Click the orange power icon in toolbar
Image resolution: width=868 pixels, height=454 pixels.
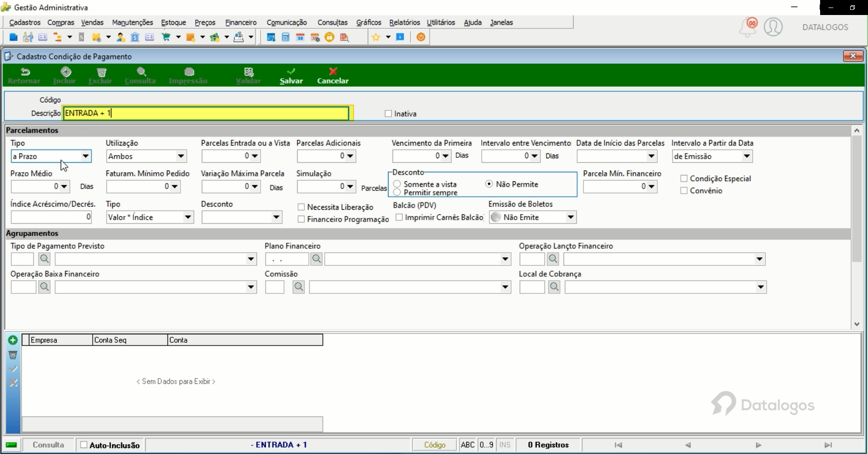point(421,37)
